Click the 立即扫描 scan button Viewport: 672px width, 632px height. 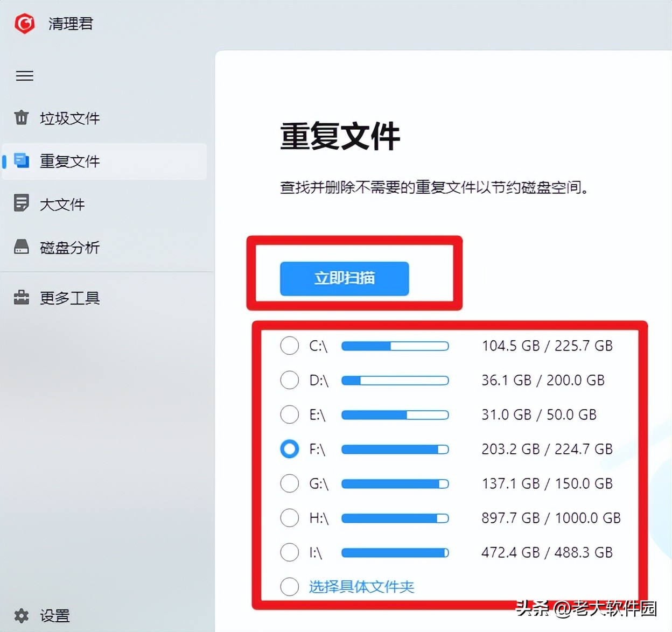[x=344, y=279]
